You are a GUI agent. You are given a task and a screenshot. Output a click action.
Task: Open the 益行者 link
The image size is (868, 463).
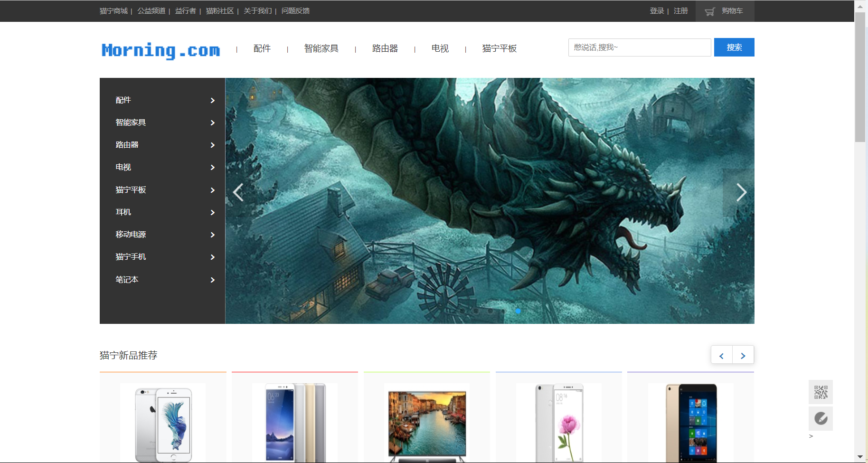pos(186,11)
